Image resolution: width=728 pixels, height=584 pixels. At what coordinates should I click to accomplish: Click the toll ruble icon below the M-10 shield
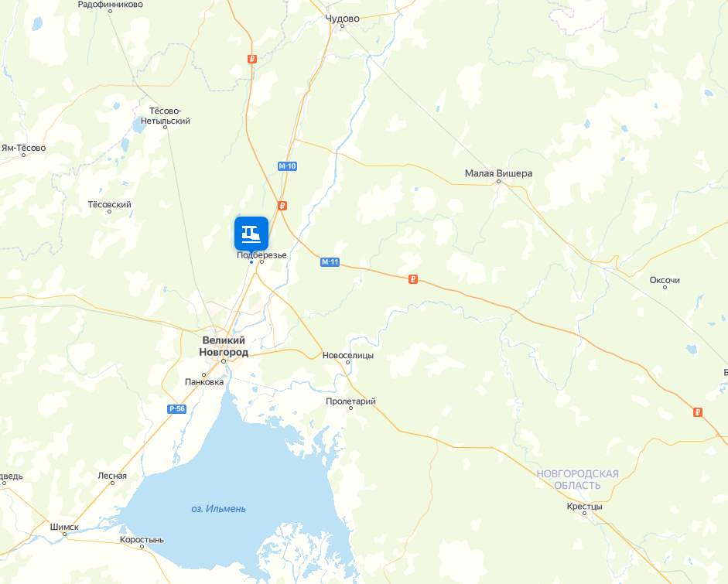[x=282, y=206]
